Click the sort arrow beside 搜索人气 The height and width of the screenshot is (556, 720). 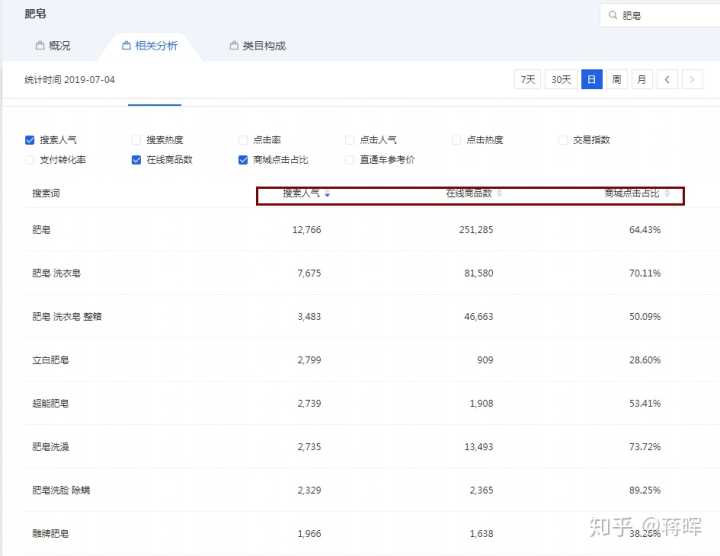pyautogui.click(x=327, y=194)
